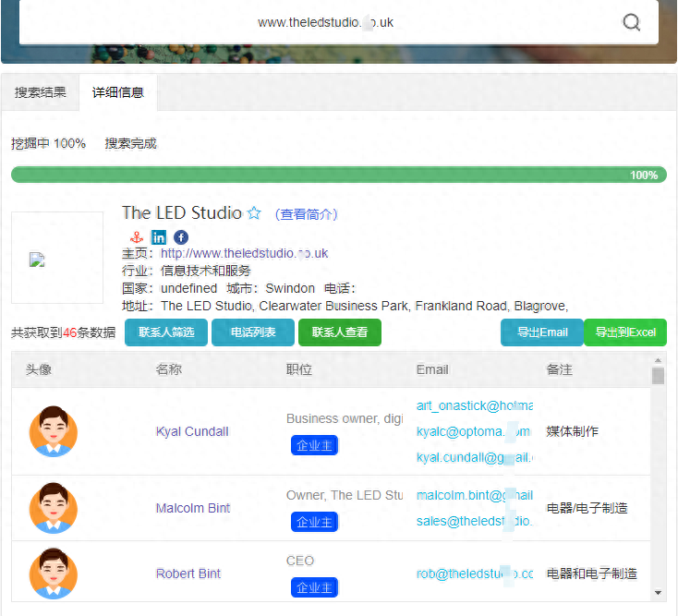Click the 'Business owner, digi' position text
Image resolution: width=678 pixels, height=616 pixels.
345,418
